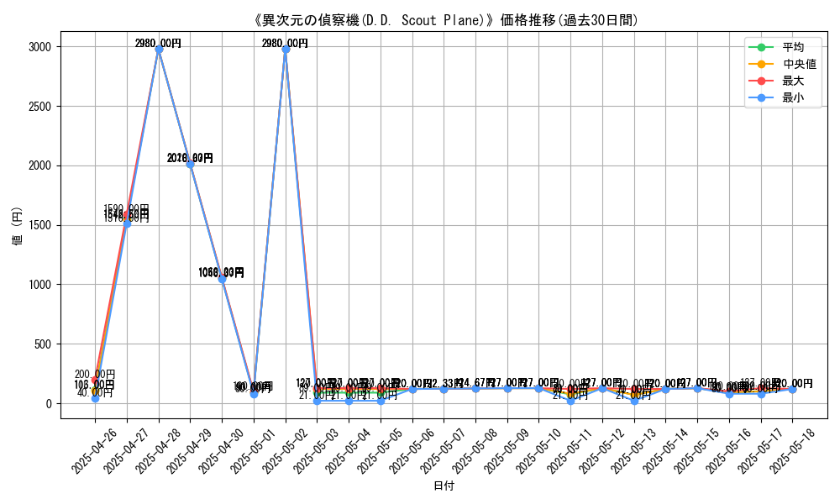Click the 124.67円 data label
840x504 pixels.
tap(475, 383)
